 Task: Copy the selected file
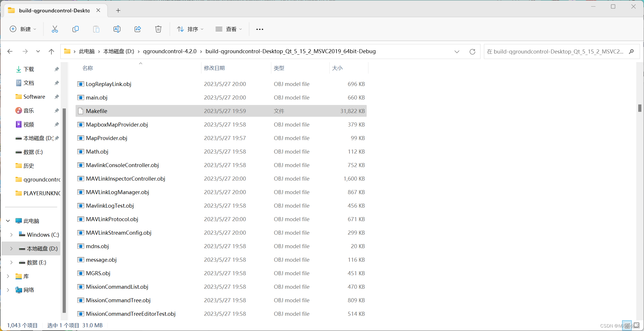(75, 29)
